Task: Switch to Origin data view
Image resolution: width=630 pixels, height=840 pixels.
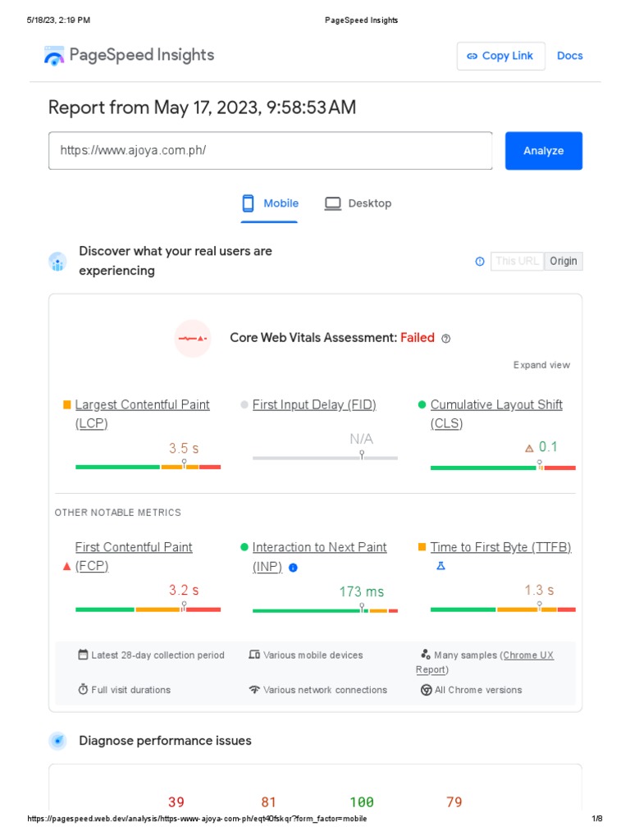Action: (564, 262)
